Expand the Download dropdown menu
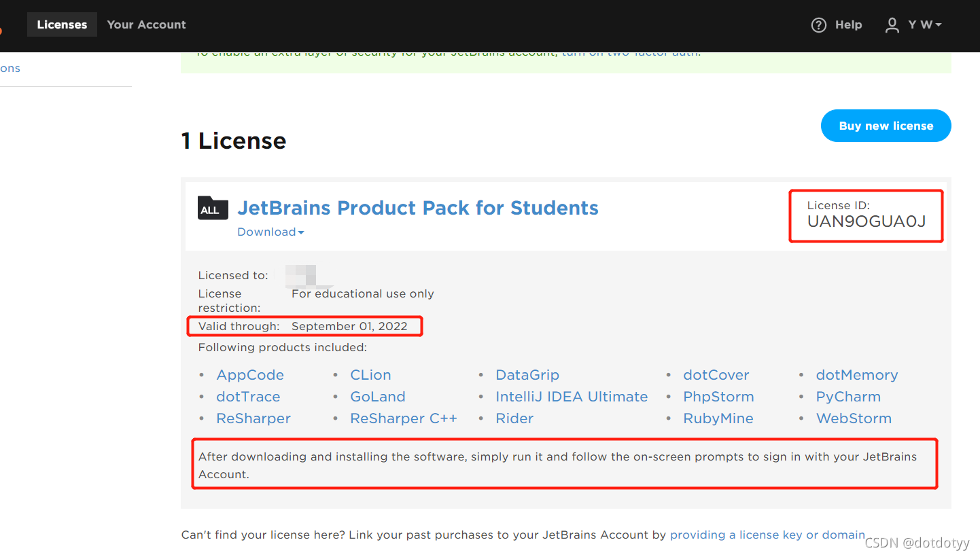The image size is (980, 557). pos(270,232)
